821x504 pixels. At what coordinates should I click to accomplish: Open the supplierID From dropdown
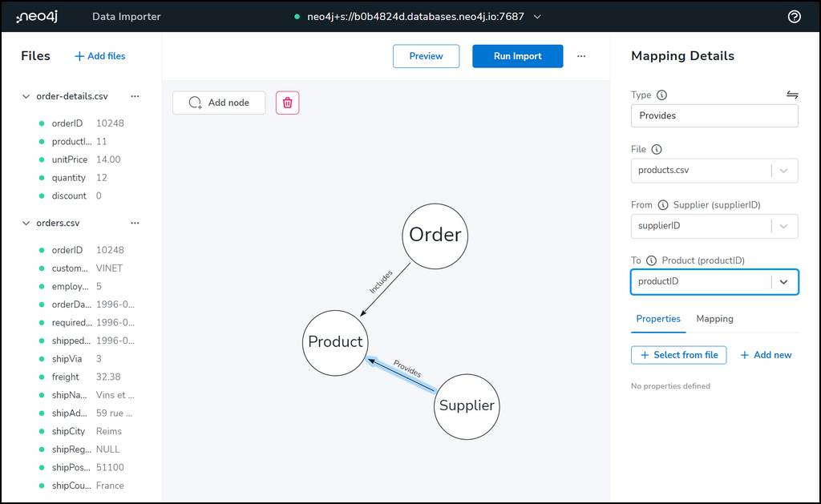784,226
